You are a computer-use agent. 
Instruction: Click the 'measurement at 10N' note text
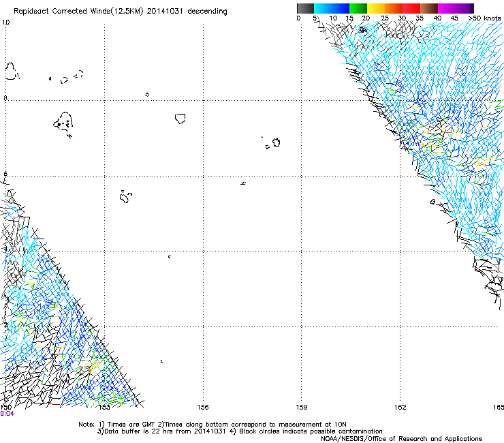click(314, 425)
